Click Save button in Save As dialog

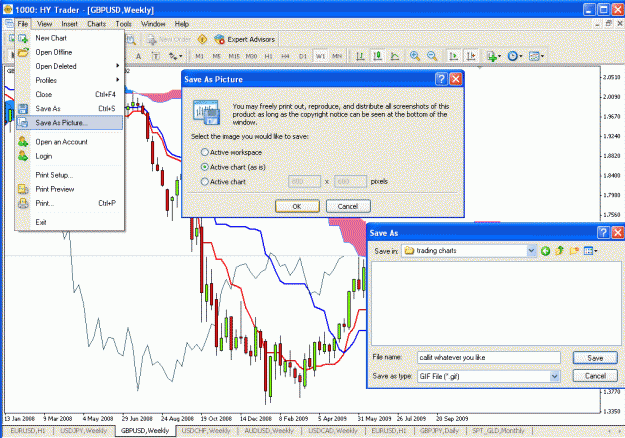coord(595,358)
